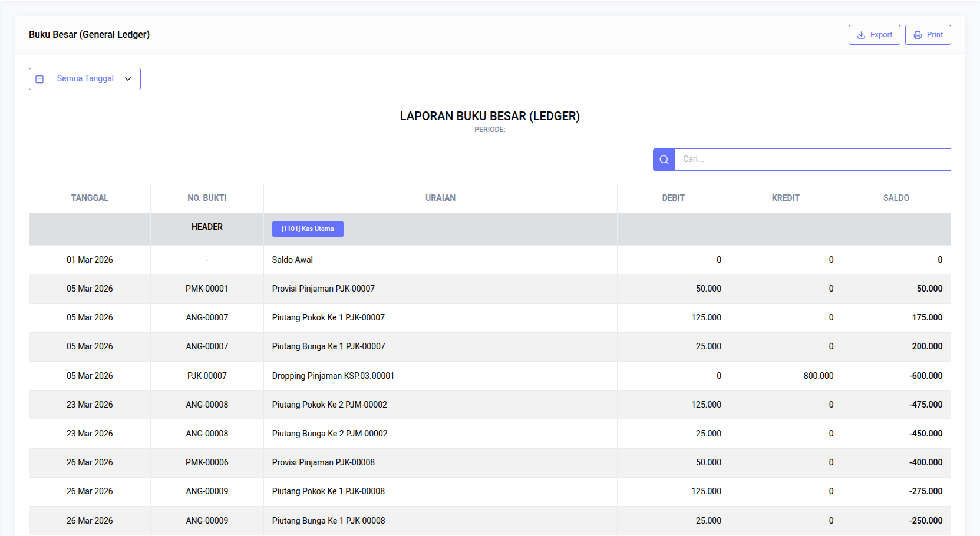Click the magnifier search icon button

pos(664,160)
